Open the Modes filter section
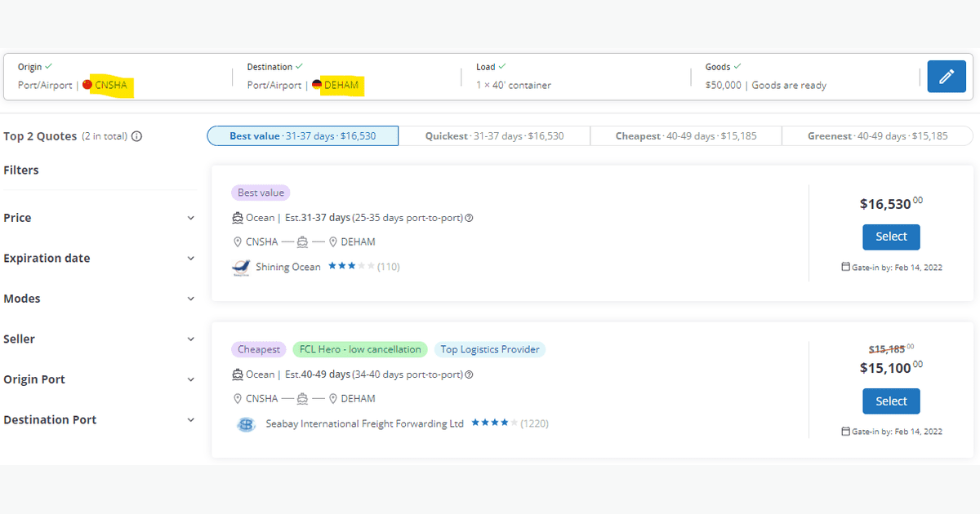Viewport: 980px width, 514px height. [190, 299]
